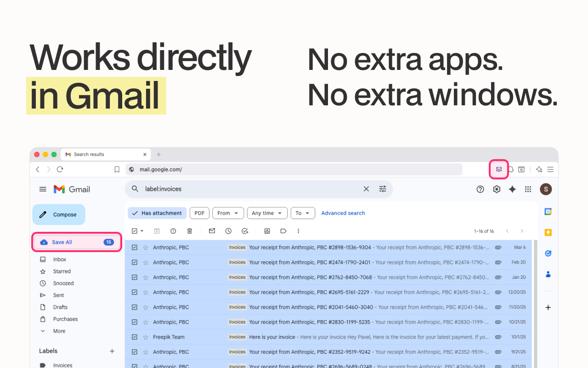
Task: Open the Purchases folder
Action: [x=65, y=319]
